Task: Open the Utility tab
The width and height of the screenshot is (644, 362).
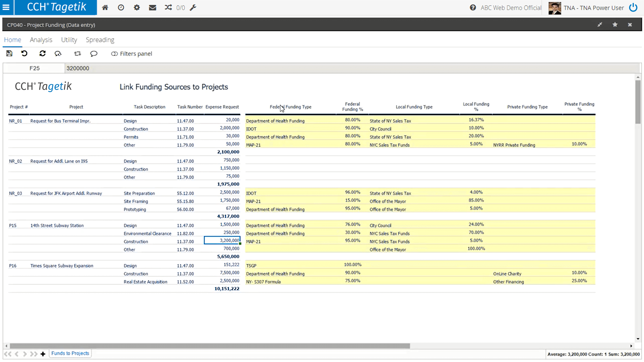Action: (x=69, y=40)
